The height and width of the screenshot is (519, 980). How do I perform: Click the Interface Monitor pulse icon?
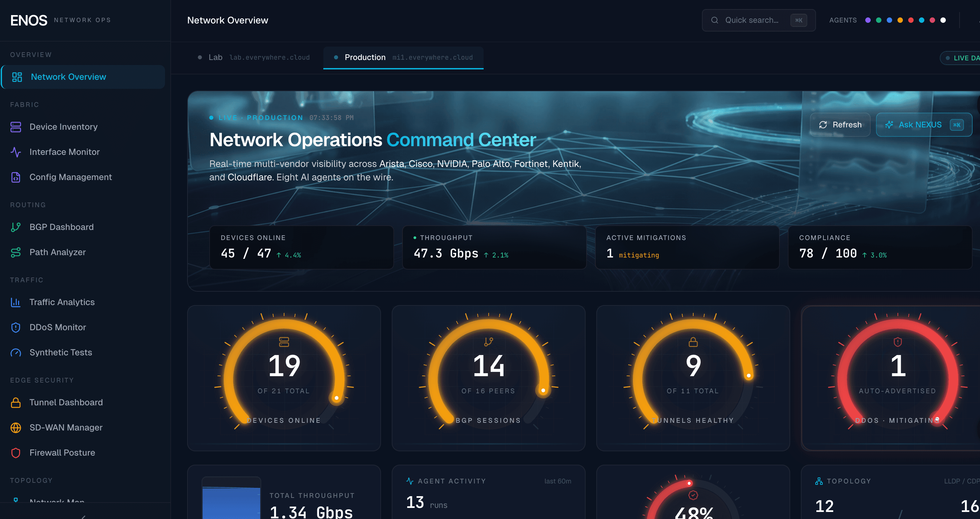click(16, 152)
